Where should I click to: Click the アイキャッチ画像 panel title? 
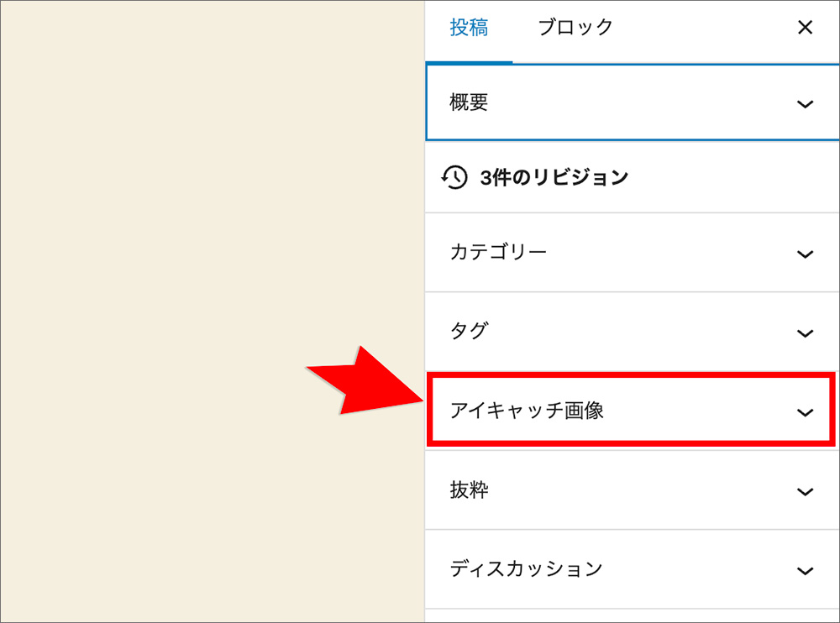point(527,411)
